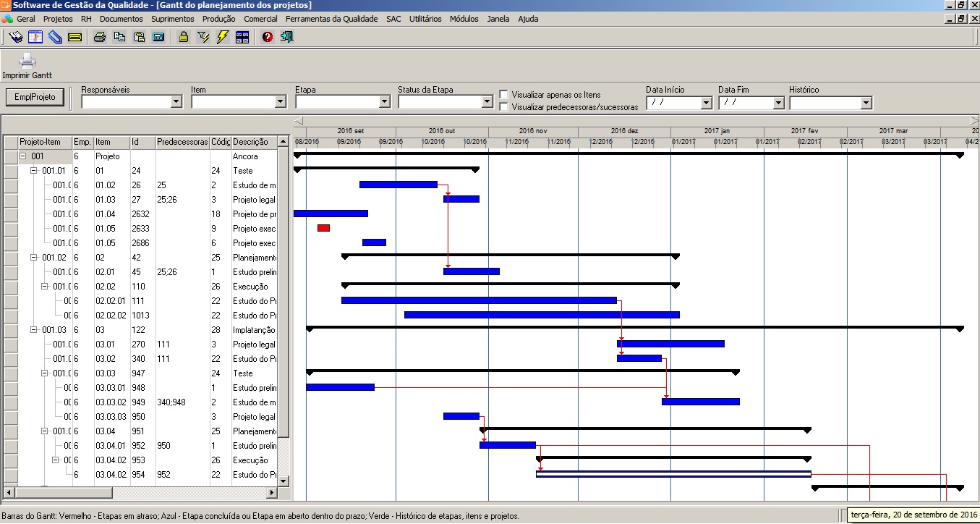Click Implatanção description cell
This screenshot has height=524, width=980.
point(254,329)
